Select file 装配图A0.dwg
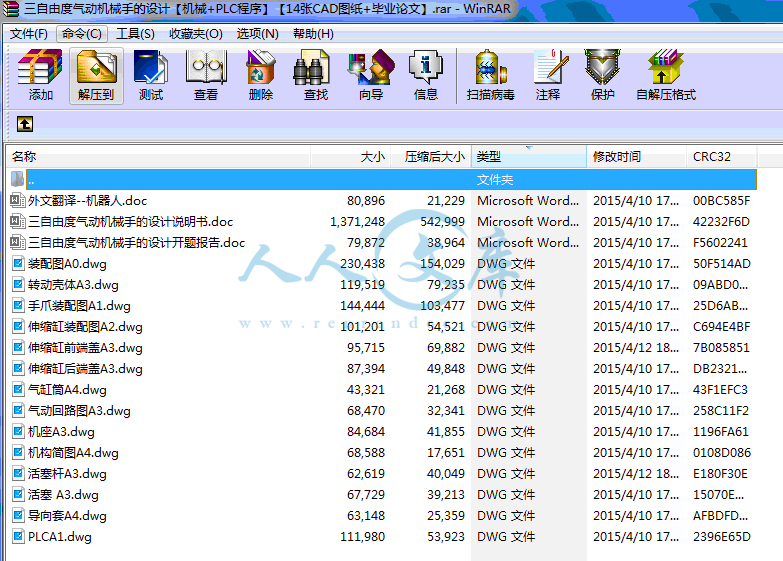This screenshot has width=783, height=561. [x=67, y=264]
